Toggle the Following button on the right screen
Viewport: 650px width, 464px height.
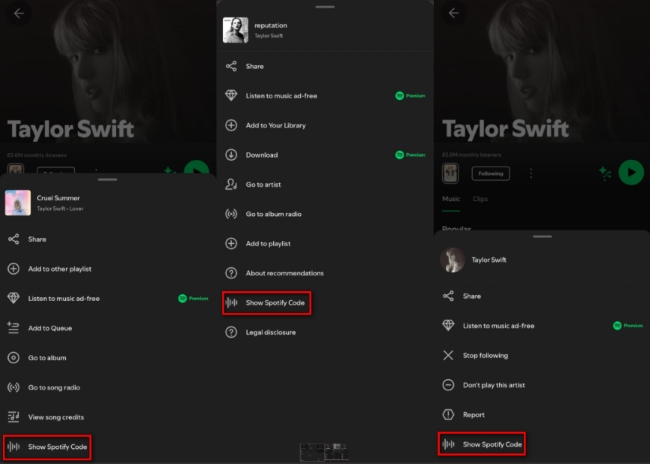491,173
